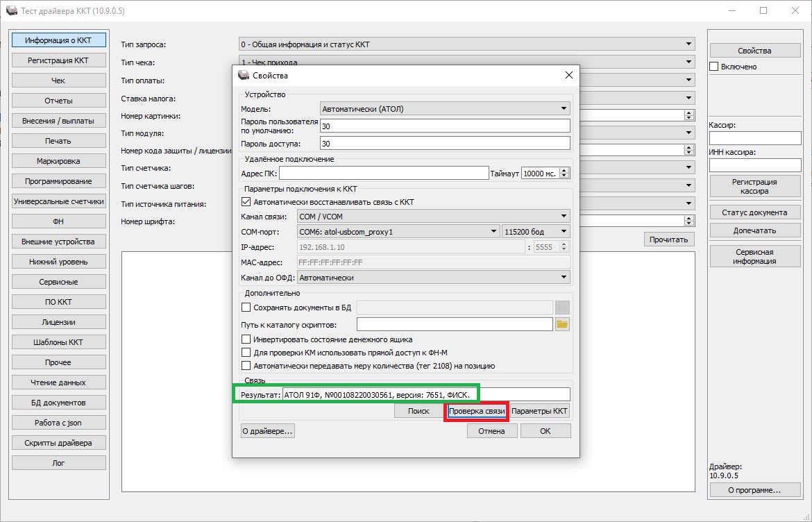Close the Свойства dialog with X

(x=568, y=75)
